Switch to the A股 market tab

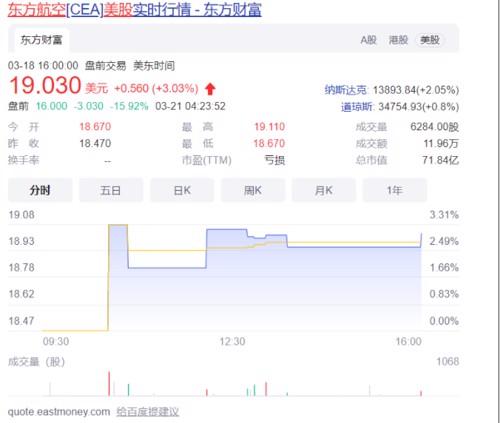coord(368,40)
